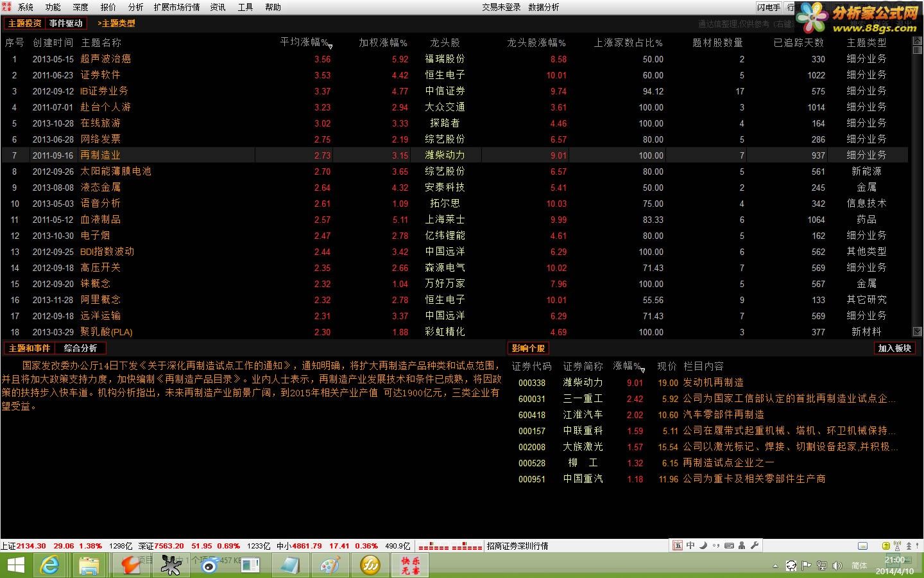
Task: Click the app logo in the menu bar
Action: coord(7,6)
